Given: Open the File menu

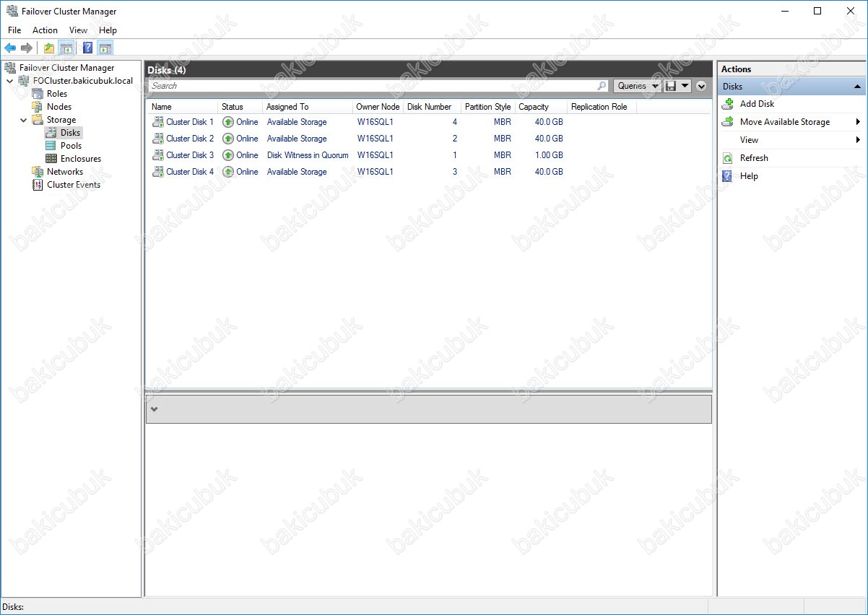Looking at the screenshot, I should point(14,30).
